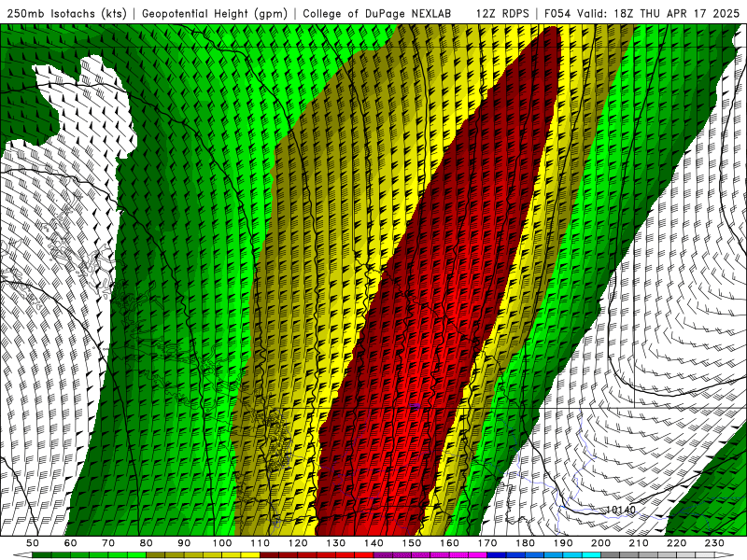747x560 pixels.
Task: Pick the red swatch, 120–125 kts
Action: click(x=307, y=554)
